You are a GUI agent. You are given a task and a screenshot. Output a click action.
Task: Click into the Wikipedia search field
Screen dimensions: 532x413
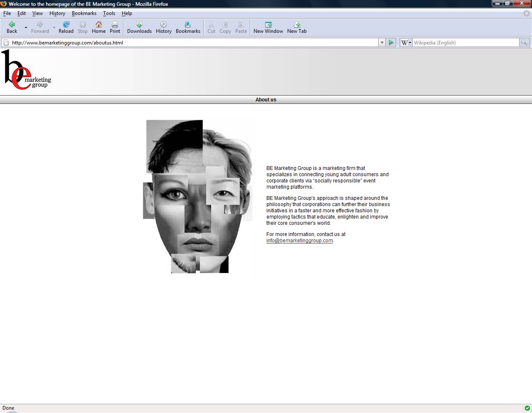(x=465, y=42)
